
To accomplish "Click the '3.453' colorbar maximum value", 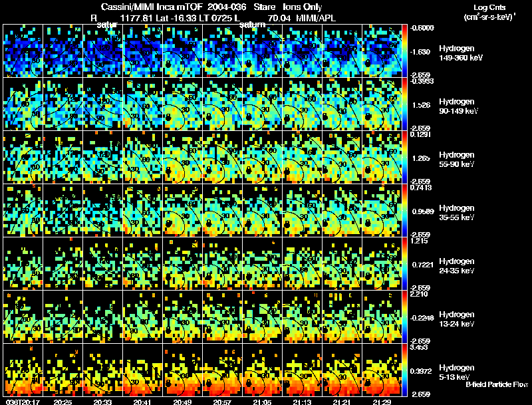I will [x=419, y=347].
